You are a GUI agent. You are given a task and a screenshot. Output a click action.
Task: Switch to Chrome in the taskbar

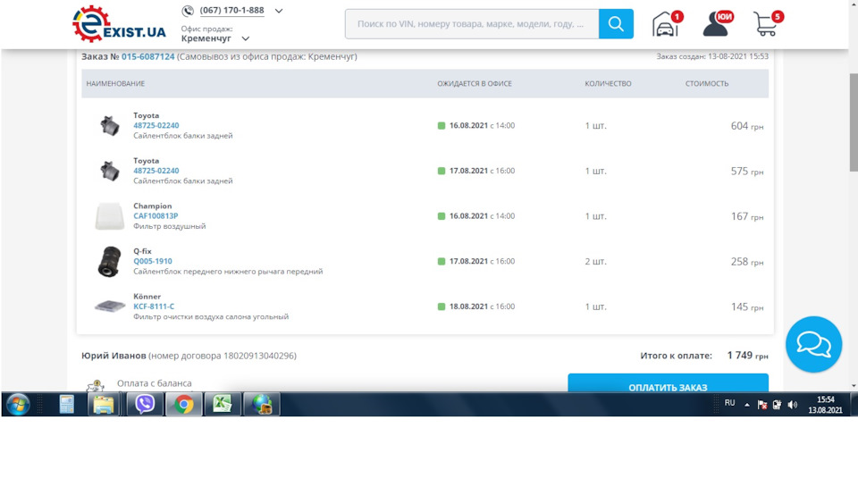(184, 405)
